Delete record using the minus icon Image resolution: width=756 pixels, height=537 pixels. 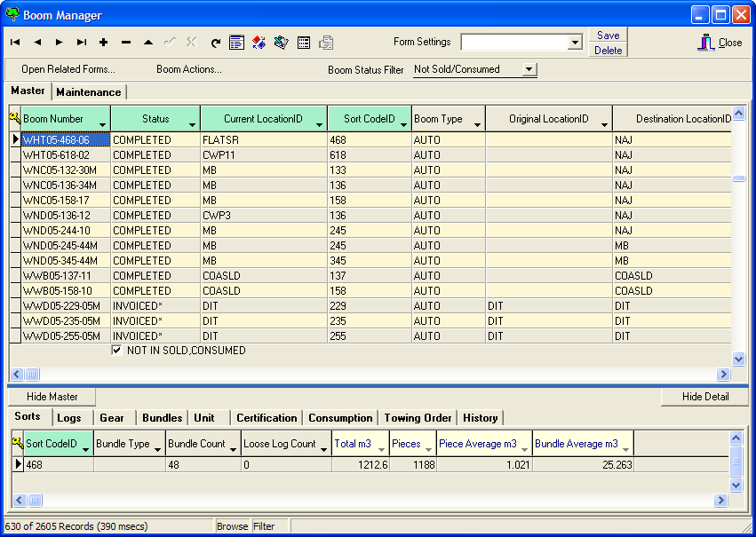[x=126, y=42]
